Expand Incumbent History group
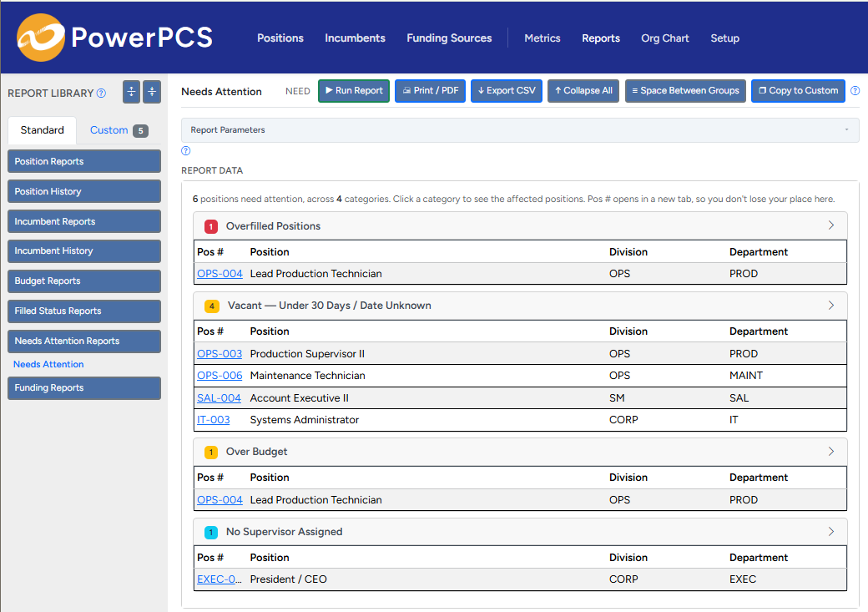This screenshot has height=612, width=868. pyautogui.click(x=84, y=250)
